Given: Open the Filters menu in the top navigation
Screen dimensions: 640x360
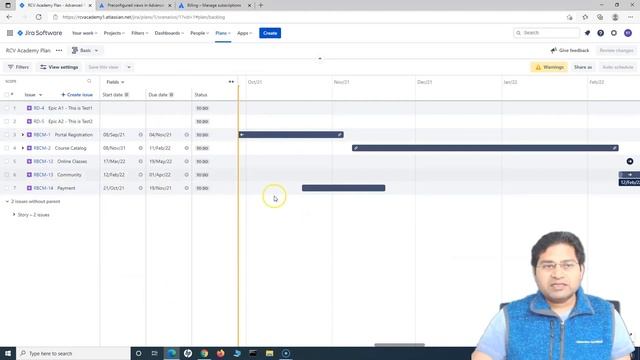Looking at the screenshot, I should pos(140,33).
